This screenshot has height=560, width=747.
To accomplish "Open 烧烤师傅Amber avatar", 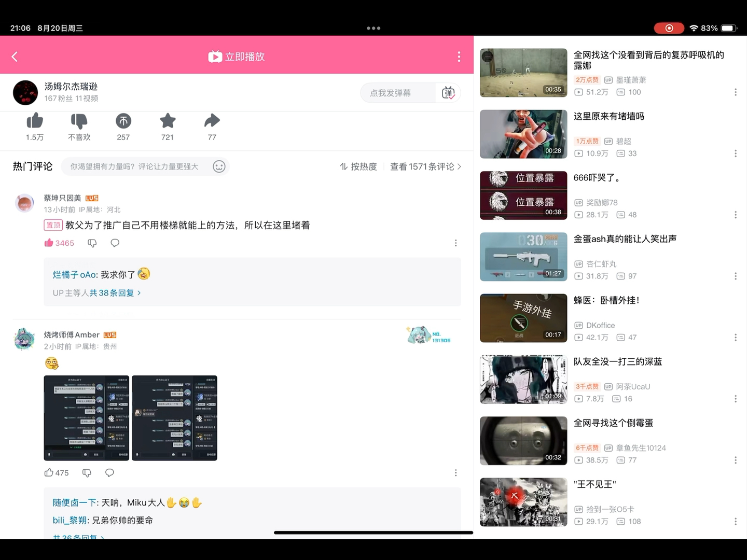I will (x=24, y=340).
